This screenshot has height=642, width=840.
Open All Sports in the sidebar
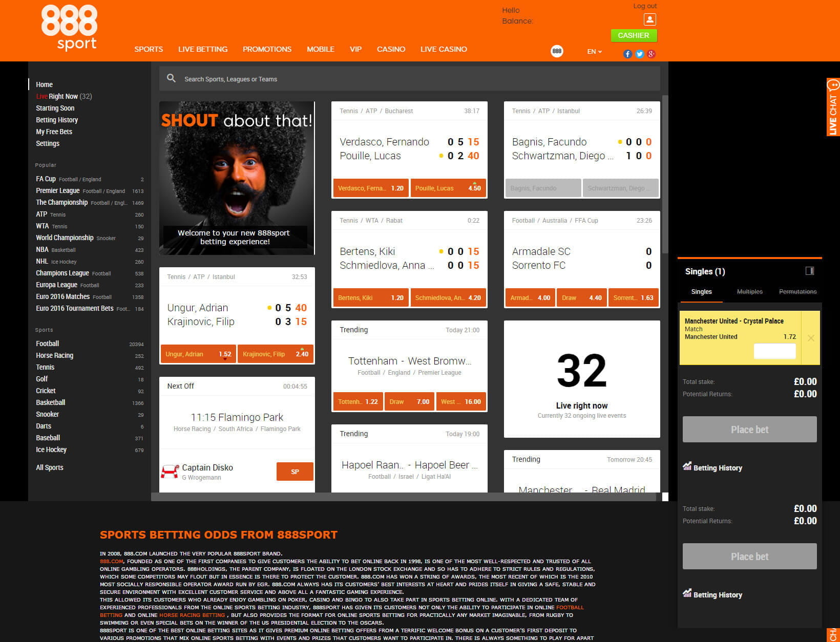[x=50, y=467]
